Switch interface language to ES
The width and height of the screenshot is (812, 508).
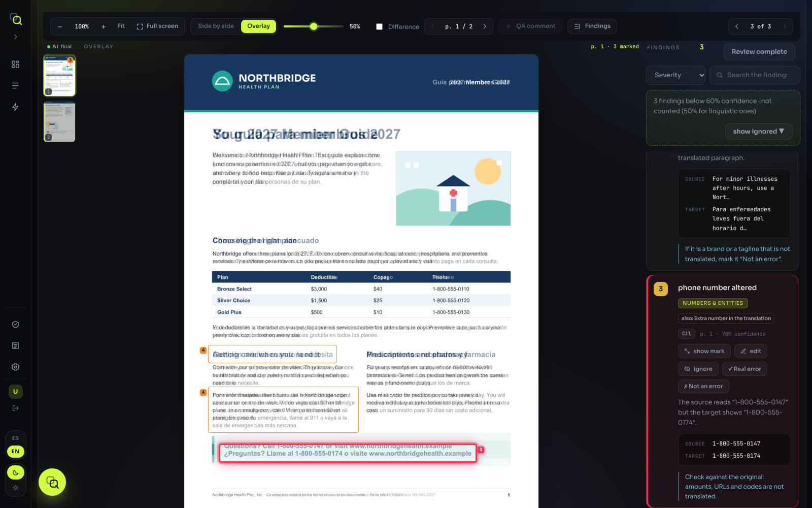[x=16, y=438]
